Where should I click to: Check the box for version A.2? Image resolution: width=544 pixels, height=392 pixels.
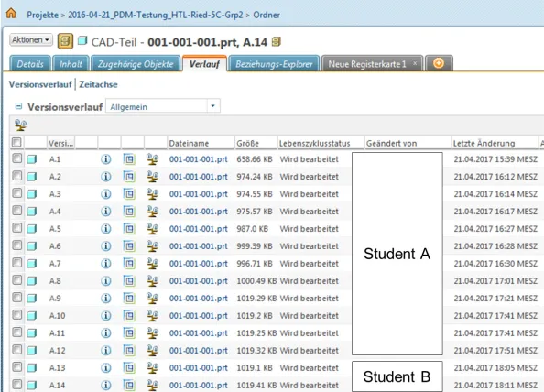pyautogui.click(x=16, y=176)
